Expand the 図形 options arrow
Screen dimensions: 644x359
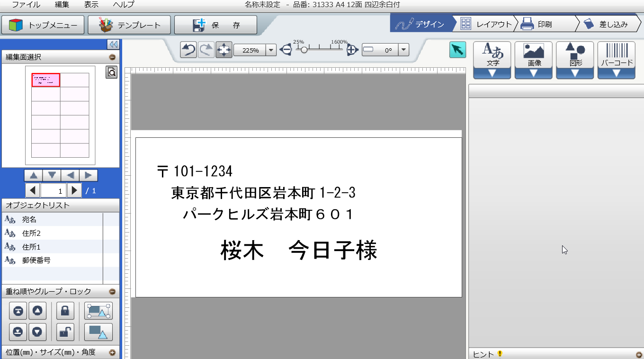click(x=575, y=73)
